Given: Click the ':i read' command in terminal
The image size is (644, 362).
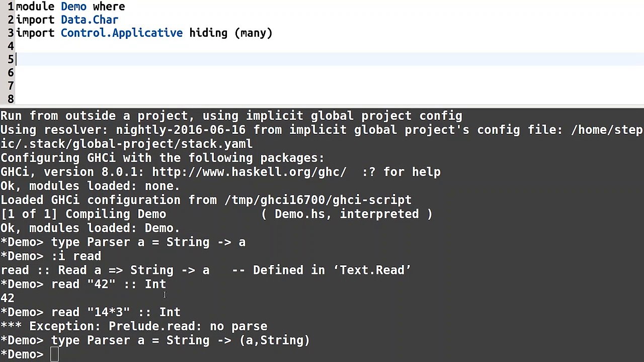Looking at the screenshot, I should (76, 256).
